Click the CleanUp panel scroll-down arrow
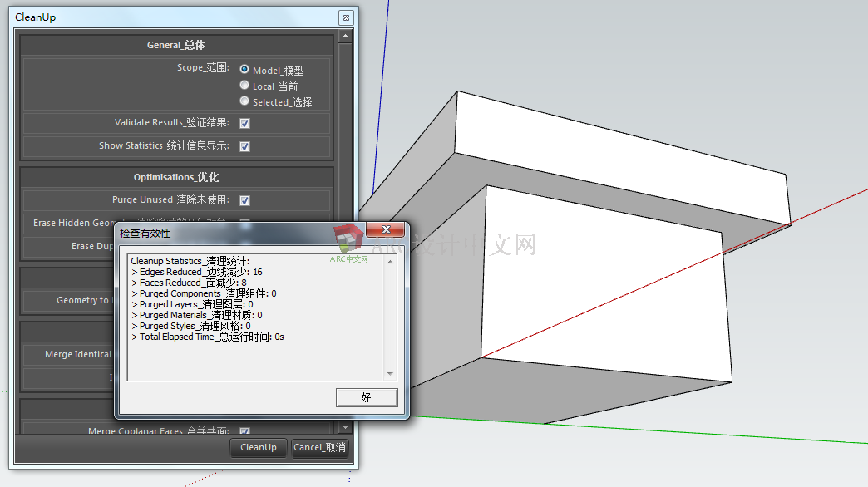 tap(345, 427)
